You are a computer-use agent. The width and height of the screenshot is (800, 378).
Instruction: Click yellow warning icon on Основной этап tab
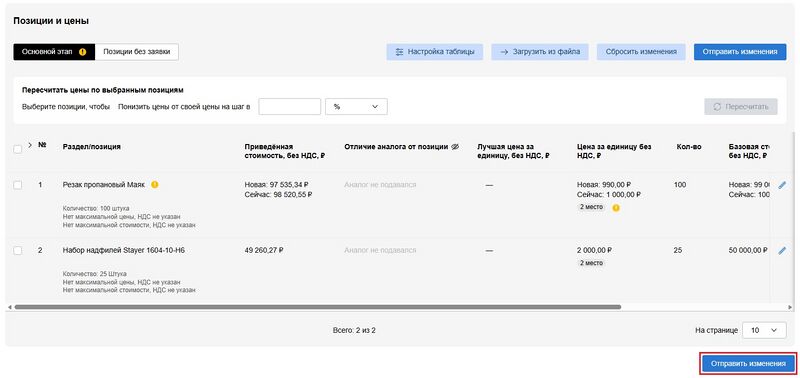[83, 52]
